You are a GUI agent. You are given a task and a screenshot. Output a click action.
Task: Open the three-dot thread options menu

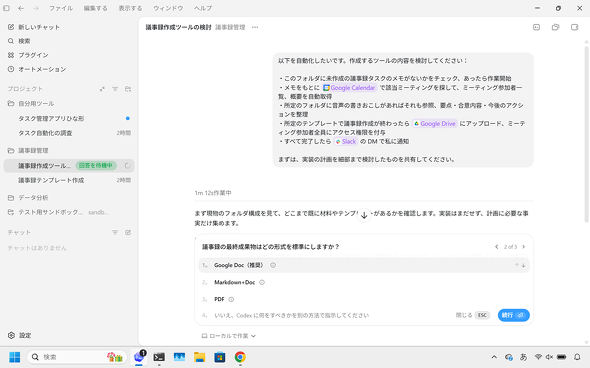pos(255,27)
